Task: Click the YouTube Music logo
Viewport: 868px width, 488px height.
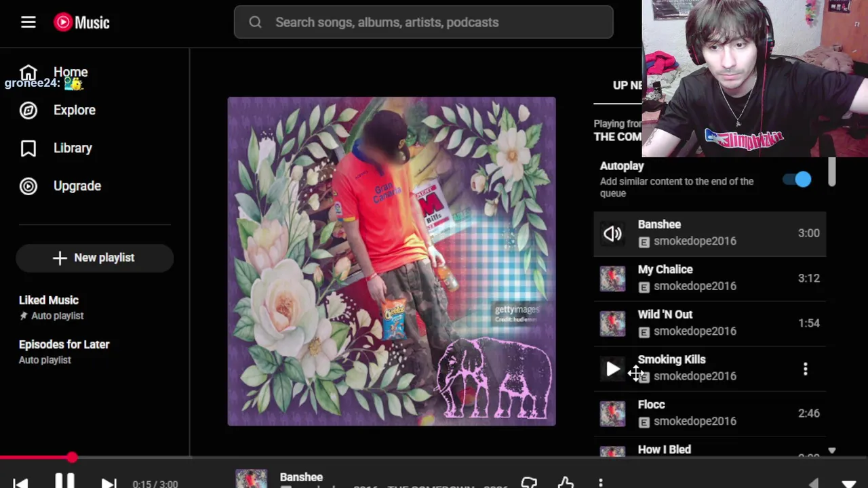Action: tap(81, 22)
